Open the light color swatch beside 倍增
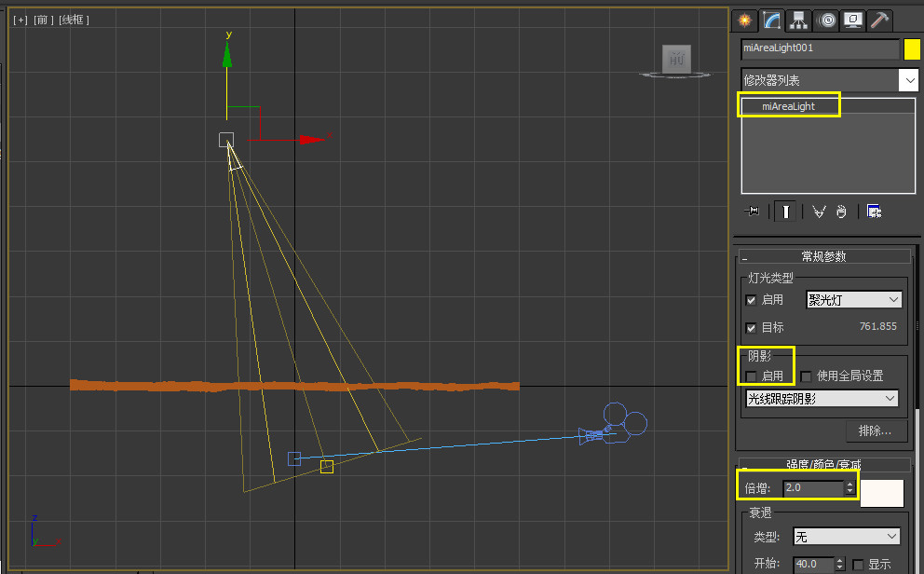 click(x=882, y=493)
